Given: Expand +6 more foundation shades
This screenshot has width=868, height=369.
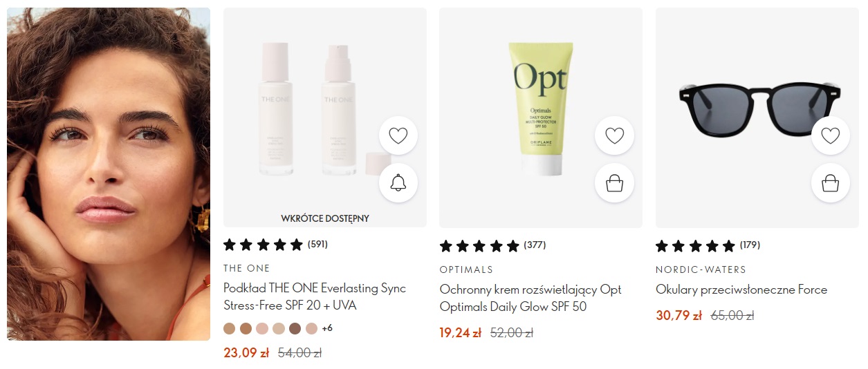Looking at the screenshot, I should point(327,328).
